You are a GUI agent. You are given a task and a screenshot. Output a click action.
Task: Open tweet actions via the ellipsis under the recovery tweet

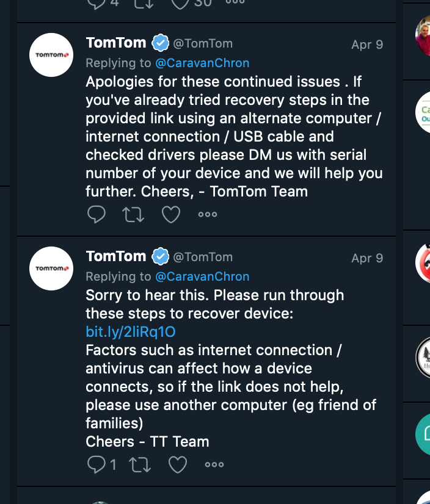point(214,464)
